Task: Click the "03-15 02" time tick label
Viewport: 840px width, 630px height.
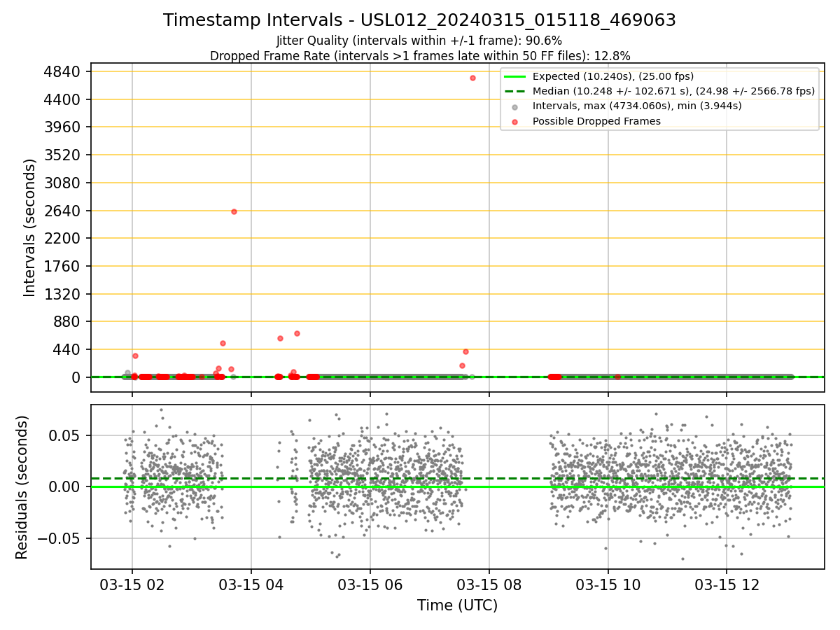Action: 132,585
